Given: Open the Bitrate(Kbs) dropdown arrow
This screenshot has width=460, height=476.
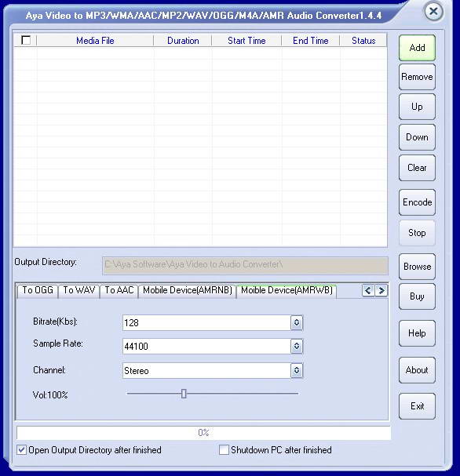Looking at the screenshot, I should coord(297,322).
